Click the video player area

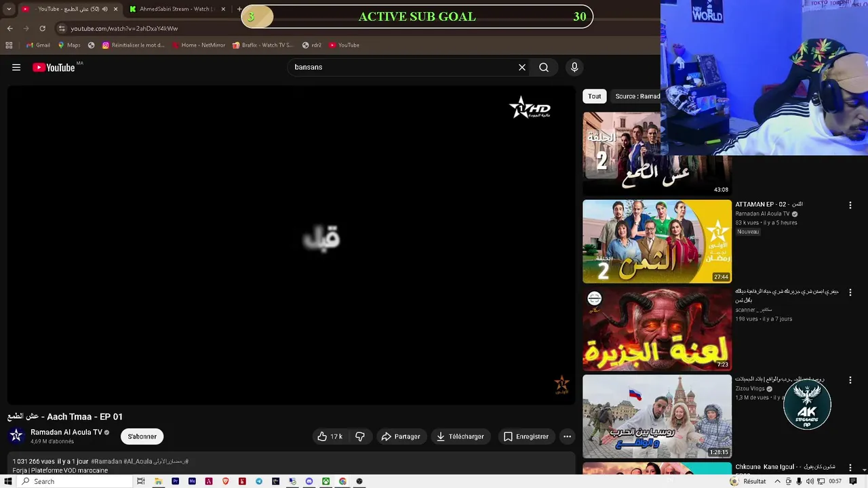pos(292,245)
